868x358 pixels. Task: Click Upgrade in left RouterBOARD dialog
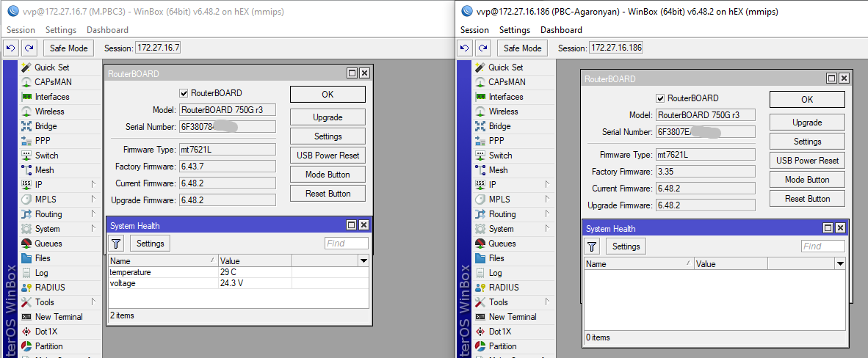click(328, 117)
